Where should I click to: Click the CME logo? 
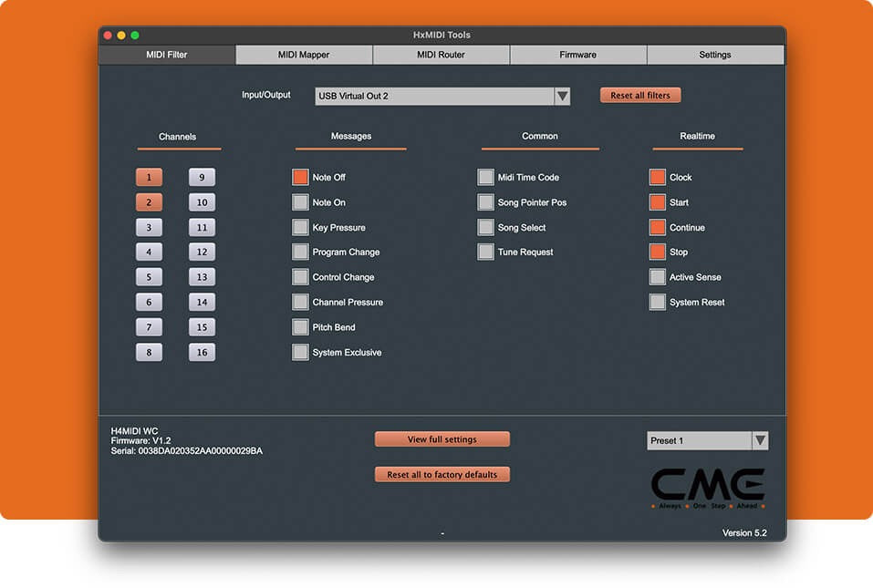[708, 486]
